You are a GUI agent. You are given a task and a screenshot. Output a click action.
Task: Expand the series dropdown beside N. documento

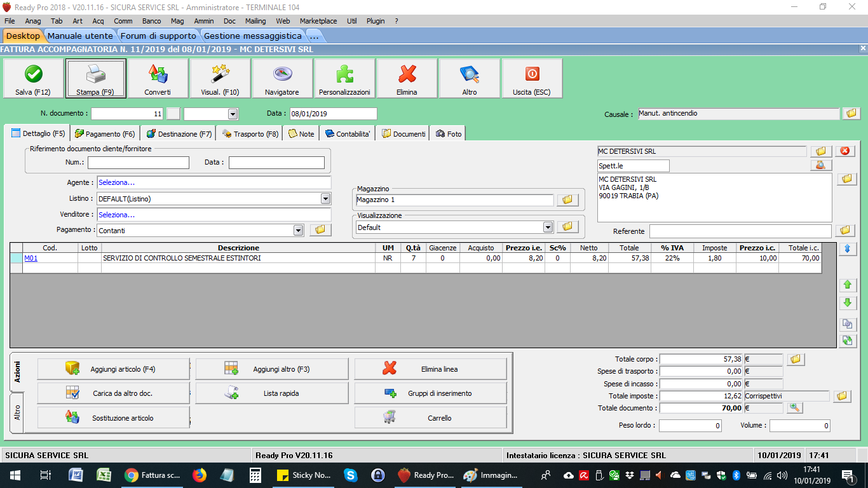tap(233, 114)
